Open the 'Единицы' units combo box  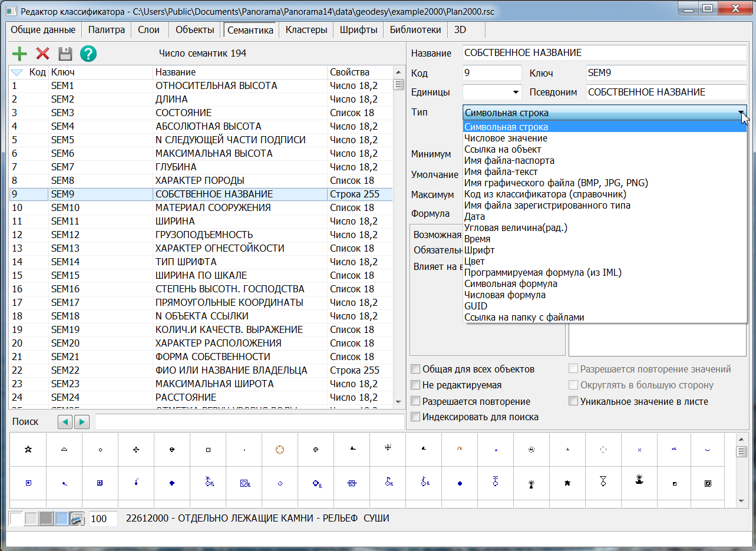pos(492,92)
